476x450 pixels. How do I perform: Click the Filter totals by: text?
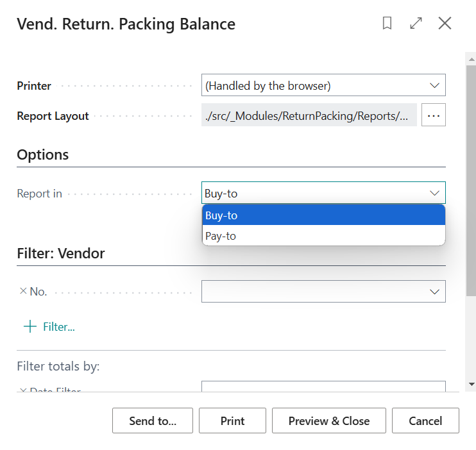coord(58,366)
